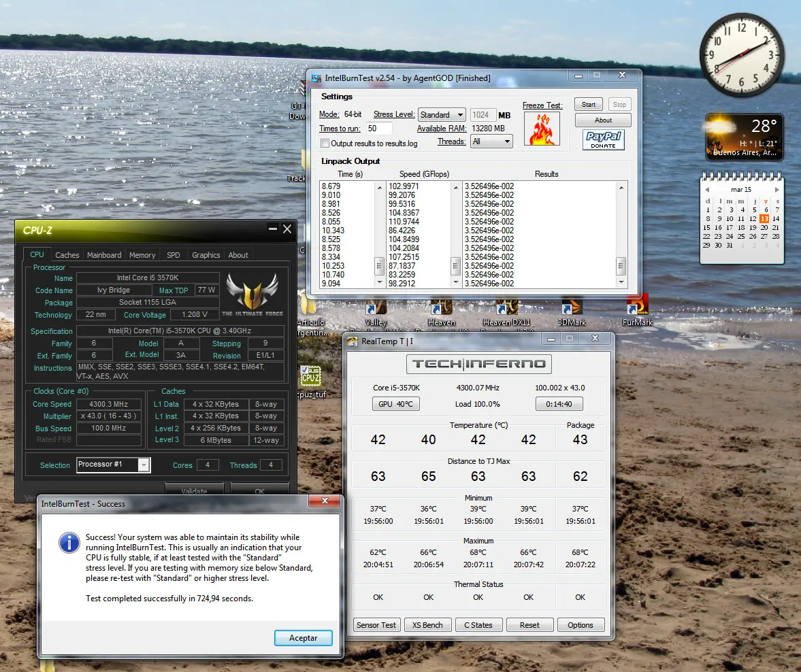Click the analog clock gadget
The width and height of the screenshot is (801, 672).
click(742, 54)
